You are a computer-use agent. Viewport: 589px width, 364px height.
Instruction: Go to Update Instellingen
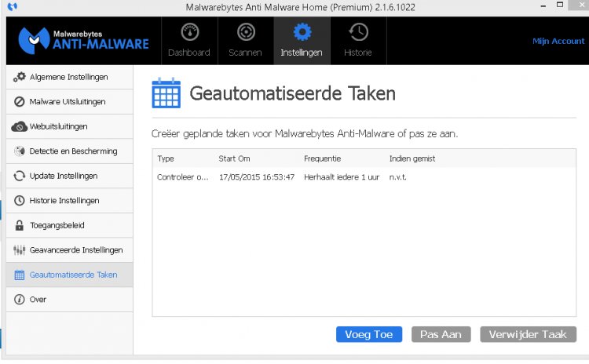click(x=63, y=176)
